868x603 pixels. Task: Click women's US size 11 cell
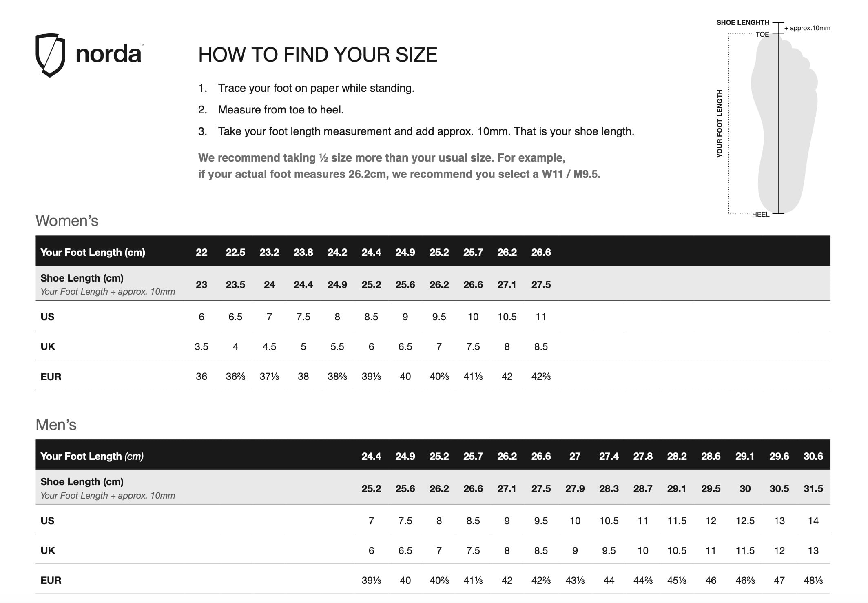click(541, 317)
